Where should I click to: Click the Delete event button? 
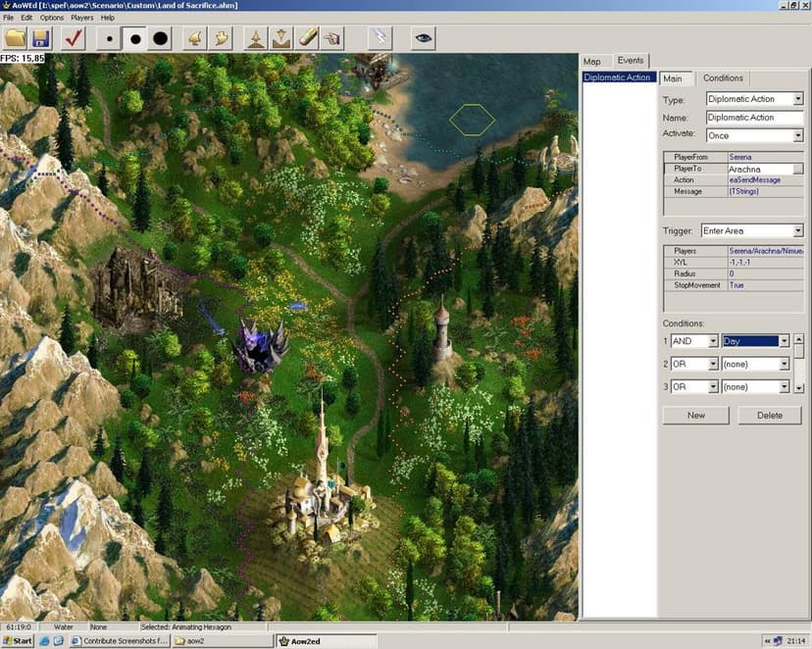coord(770,415)
